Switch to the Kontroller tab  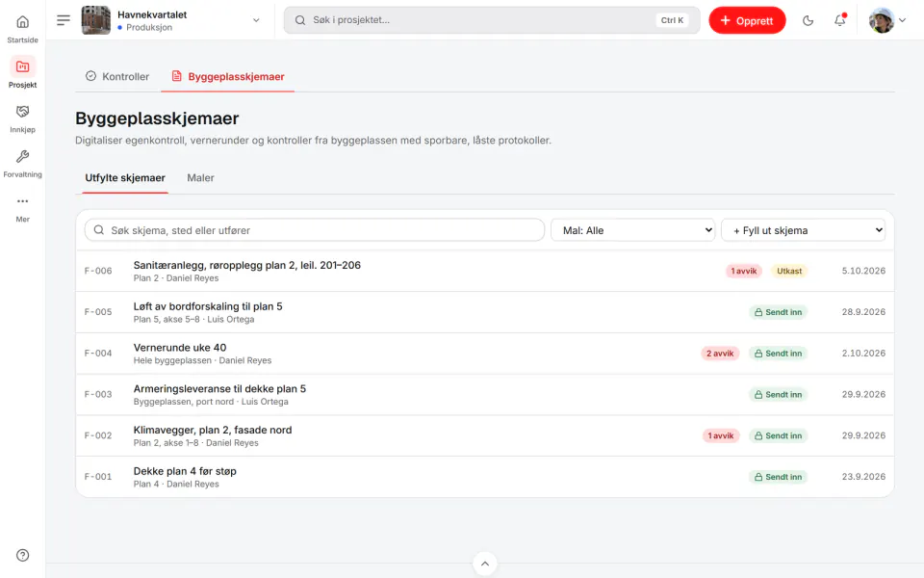[x=117, y=77]
